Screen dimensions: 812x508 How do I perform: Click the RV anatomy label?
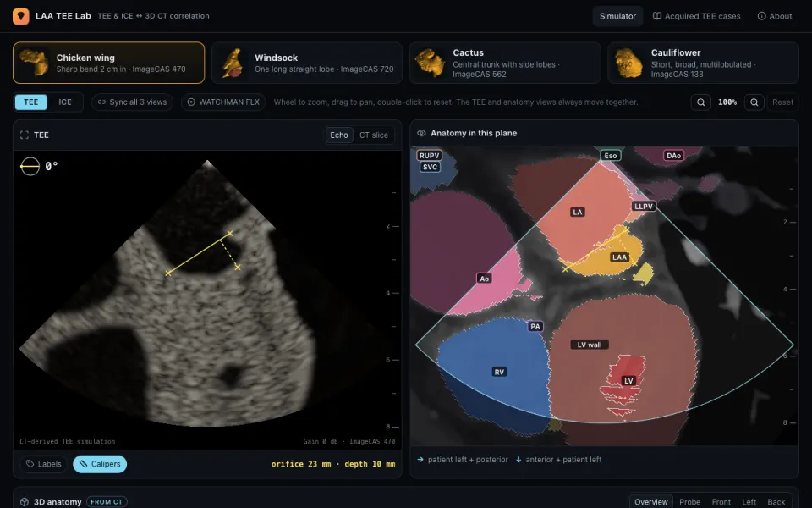click(499, 373)
